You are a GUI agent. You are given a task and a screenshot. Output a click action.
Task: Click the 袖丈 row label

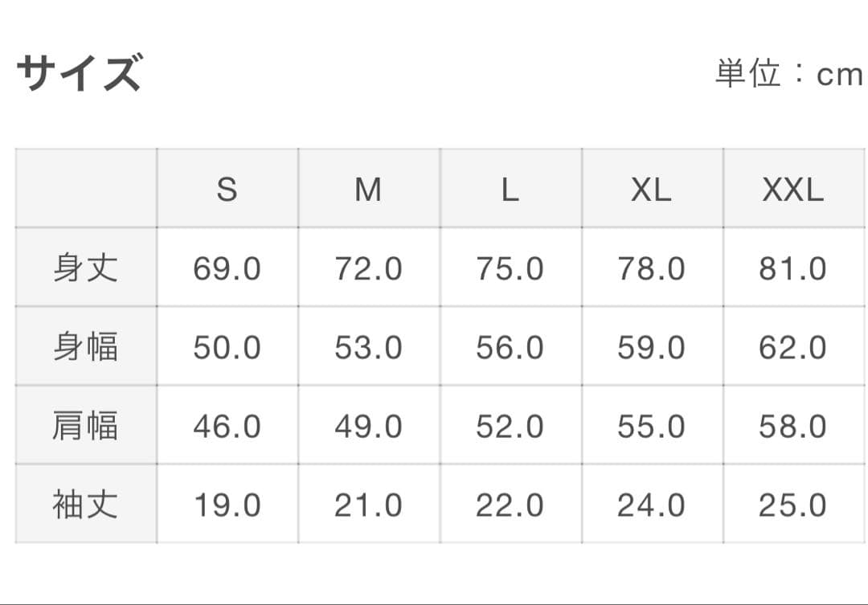click(x=85, y=505)
